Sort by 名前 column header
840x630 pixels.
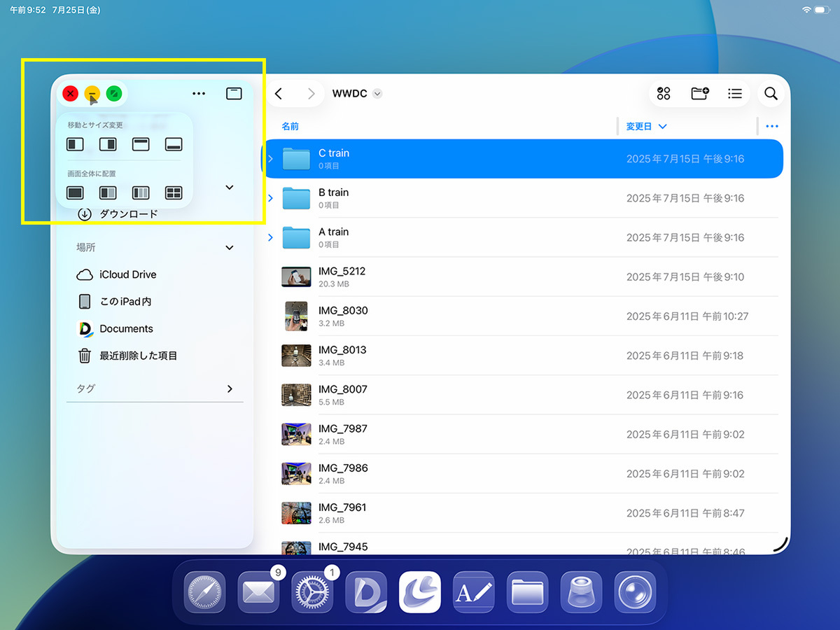tap(290, 126)
